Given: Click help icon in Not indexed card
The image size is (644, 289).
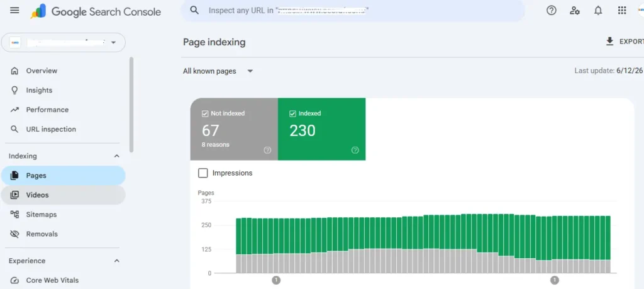Looking at the screenshot, I should point(267,150).
